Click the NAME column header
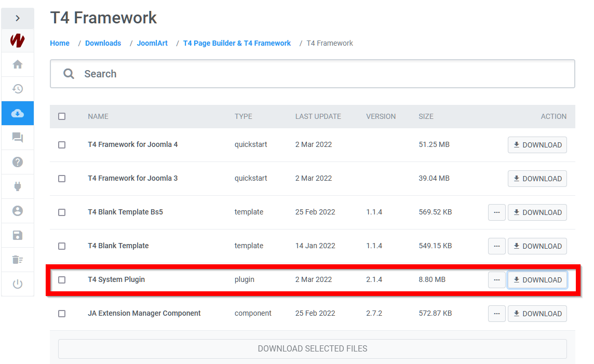This screenshot has height=364, width=594. (98, 116)
